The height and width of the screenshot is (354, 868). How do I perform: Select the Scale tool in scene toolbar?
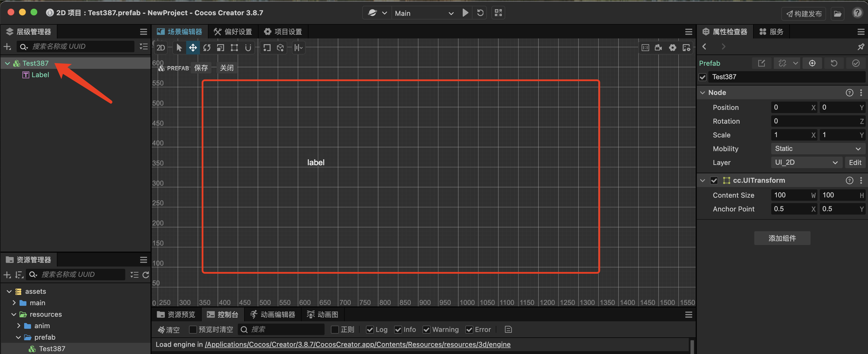click(220, 48)
